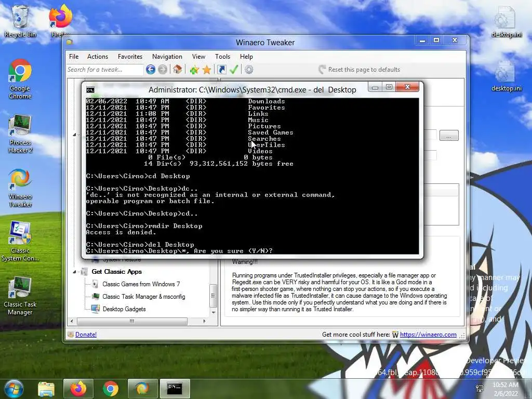Click tree horizontal scrollbar left arrow
The image size is (532, 399).
pos(72,321)
